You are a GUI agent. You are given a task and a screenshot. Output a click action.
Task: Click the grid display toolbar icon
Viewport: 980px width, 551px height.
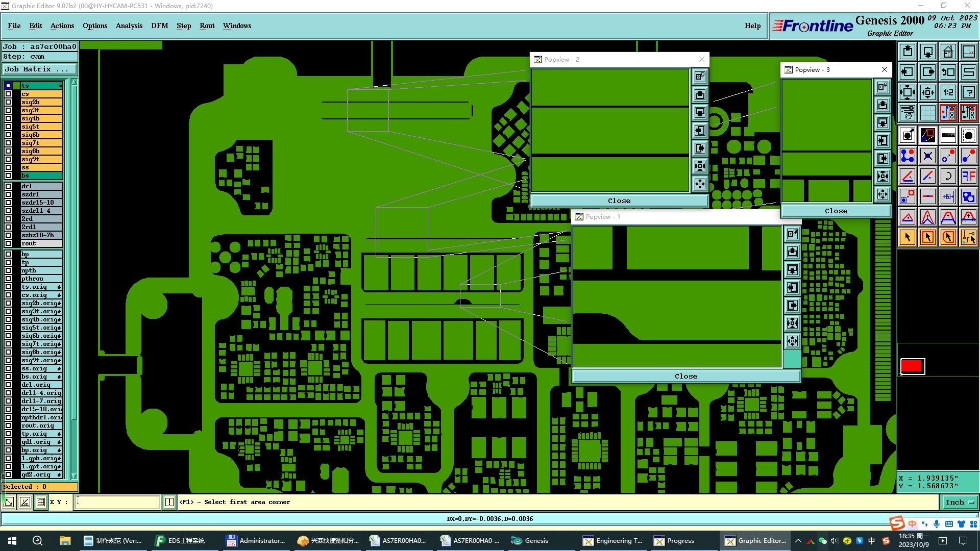(927, 113)
